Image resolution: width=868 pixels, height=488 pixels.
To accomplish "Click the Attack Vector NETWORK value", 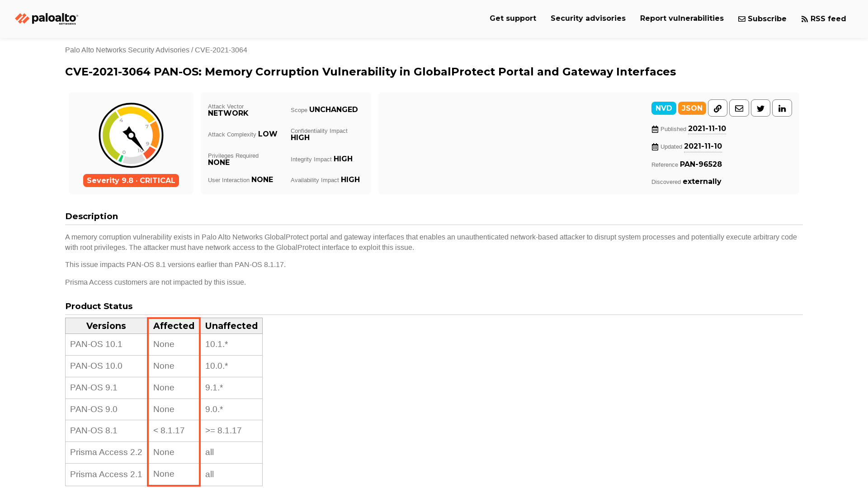I will click(228, 113).
